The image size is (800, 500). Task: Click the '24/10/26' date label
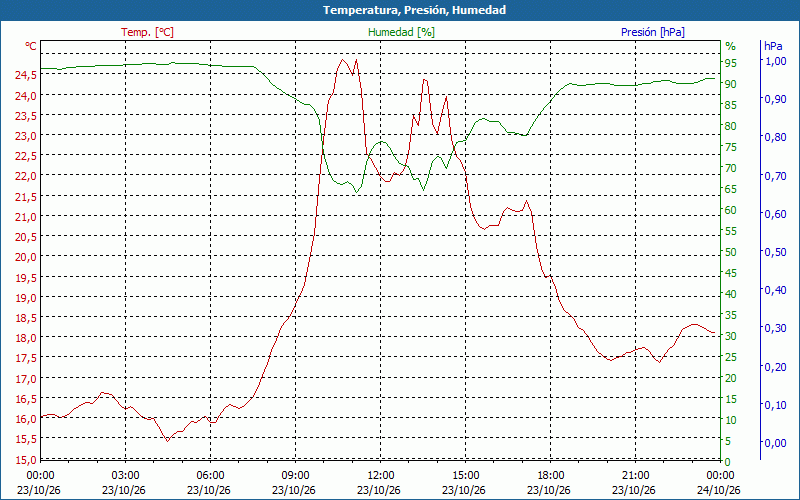click(718, 490)
